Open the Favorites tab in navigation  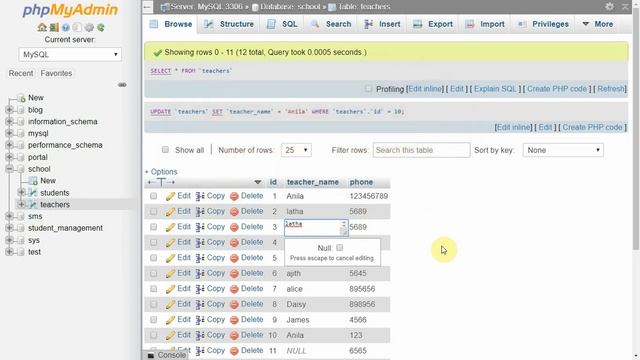click(56, 73)
